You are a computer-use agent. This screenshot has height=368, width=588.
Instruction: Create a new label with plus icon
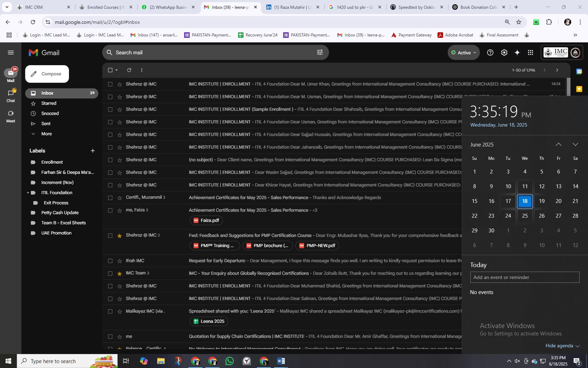(93, 151)
